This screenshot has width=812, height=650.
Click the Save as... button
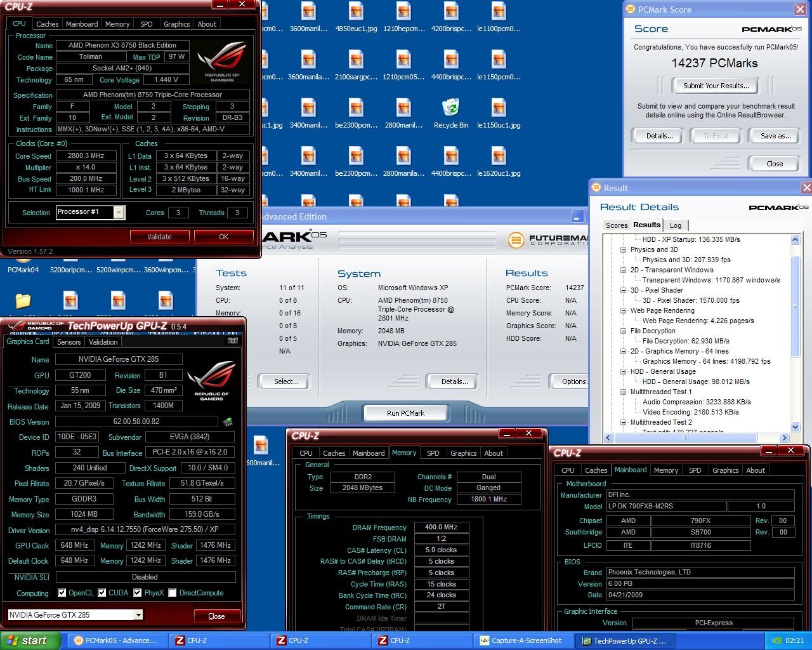(x=775, y=136)
